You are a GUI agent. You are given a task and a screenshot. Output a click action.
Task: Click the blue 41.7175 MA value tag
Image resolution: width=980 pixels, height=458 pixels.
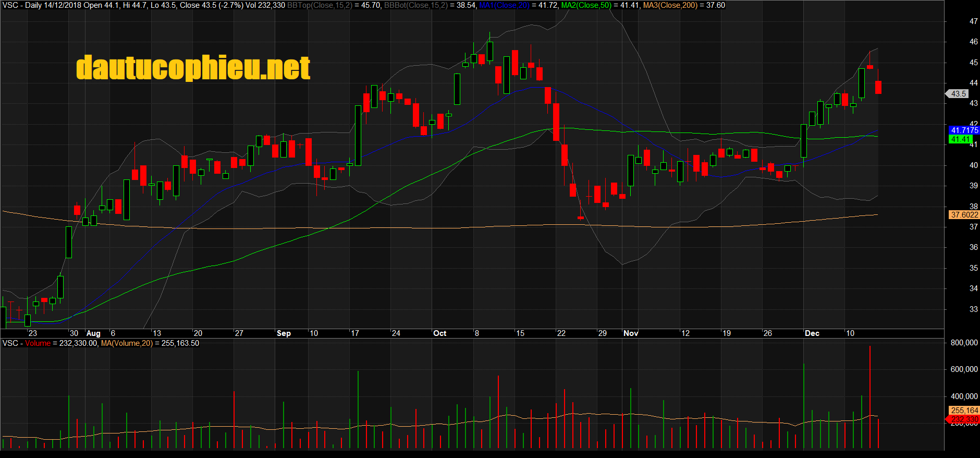point(963,130)
